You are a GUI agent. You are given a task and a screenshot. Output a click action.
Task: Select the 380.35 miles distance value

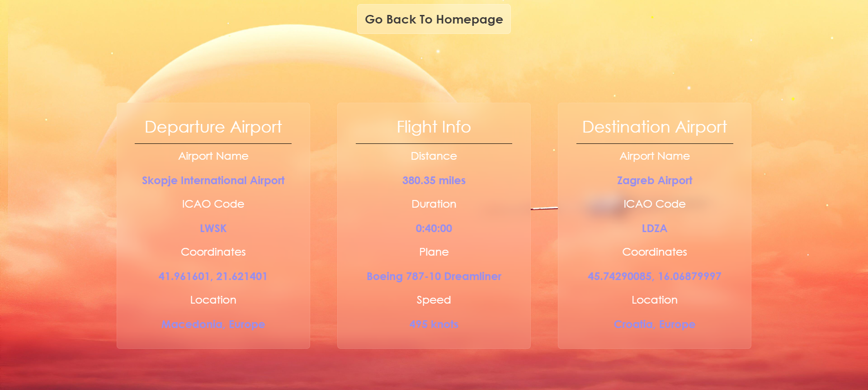(x=434, y=181)
